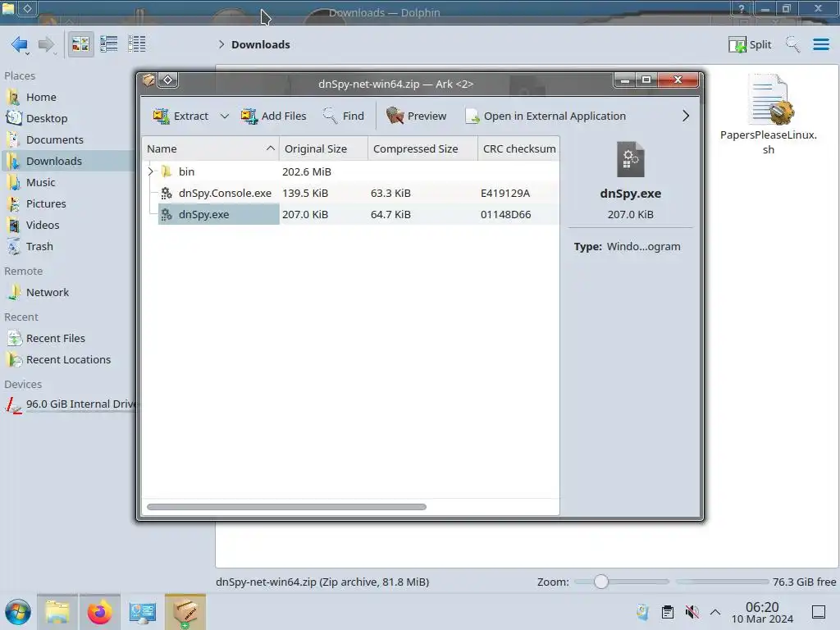Open Dolphin hamburger menu
The image size is (840, 630).
(820, 44)
